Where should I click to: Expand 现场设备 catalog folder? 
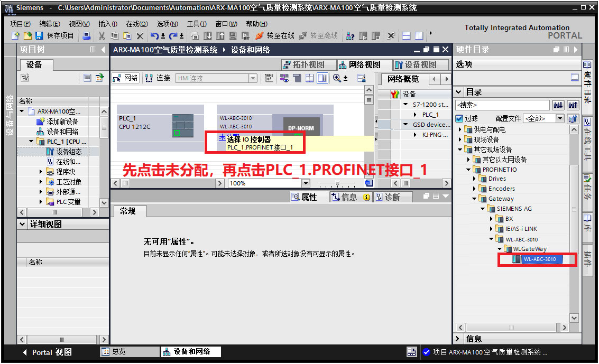(460, 139)
